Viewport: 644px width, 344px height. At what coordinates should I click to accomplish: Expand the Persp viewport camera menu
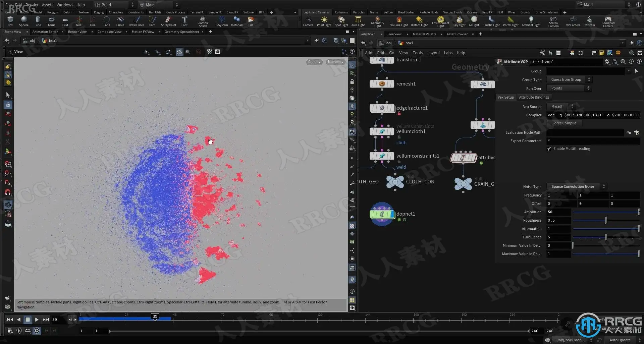(x=314, y=62)
